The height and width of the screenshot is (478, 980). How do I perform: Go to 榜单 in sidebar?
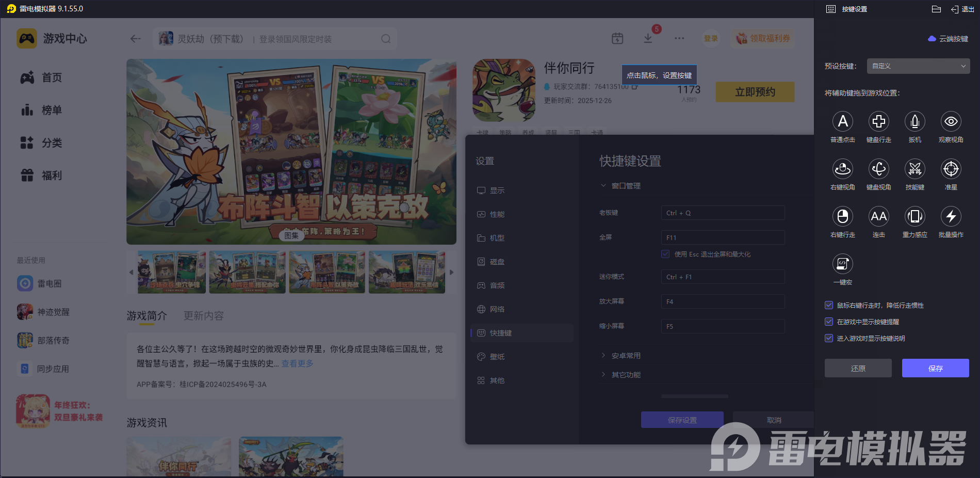coord(41,110)
